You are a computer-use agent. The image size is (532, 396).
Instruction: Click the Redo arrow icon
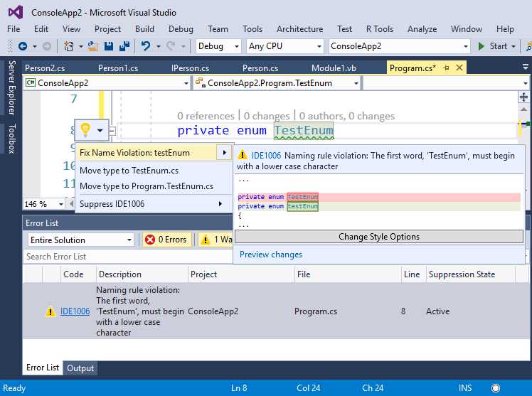coord(171,46)
